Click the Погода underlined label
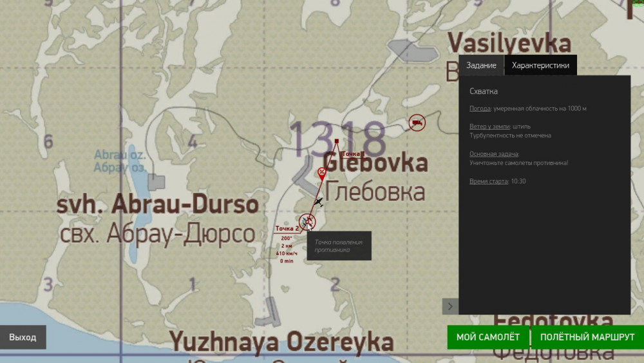This screenshot has width=644, height=363. (x=480, y=108)
